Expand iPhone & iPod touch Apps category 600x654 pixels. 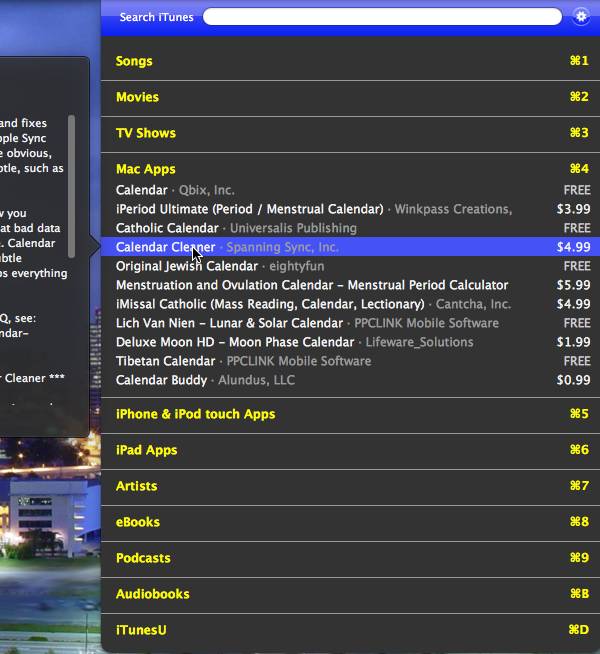[x=350, y=414]
